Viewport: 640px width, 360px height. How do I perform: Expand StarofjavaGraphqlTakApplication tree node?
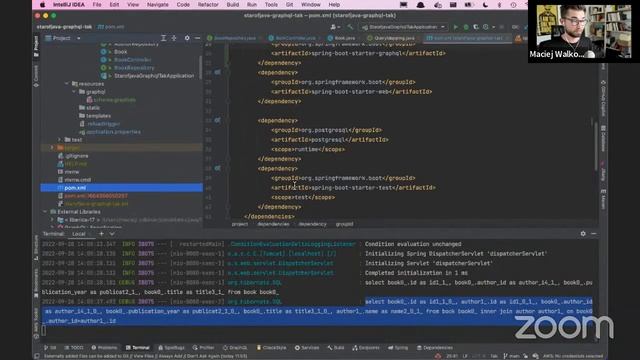point(110,76)
